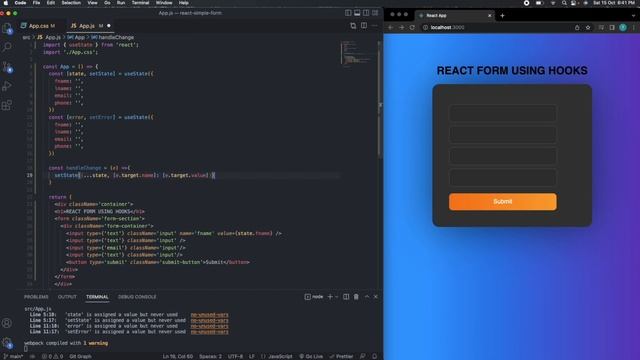Click the App.js breadcrumb segment
Image resolution: width=640 pixels, height=360 pixels.
(x=49, y=37)
